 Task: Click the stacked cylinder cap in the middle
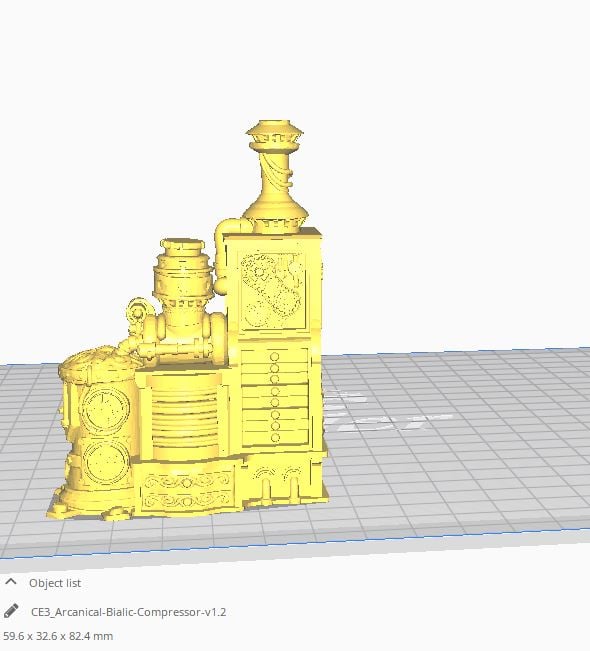click(183, 269)
